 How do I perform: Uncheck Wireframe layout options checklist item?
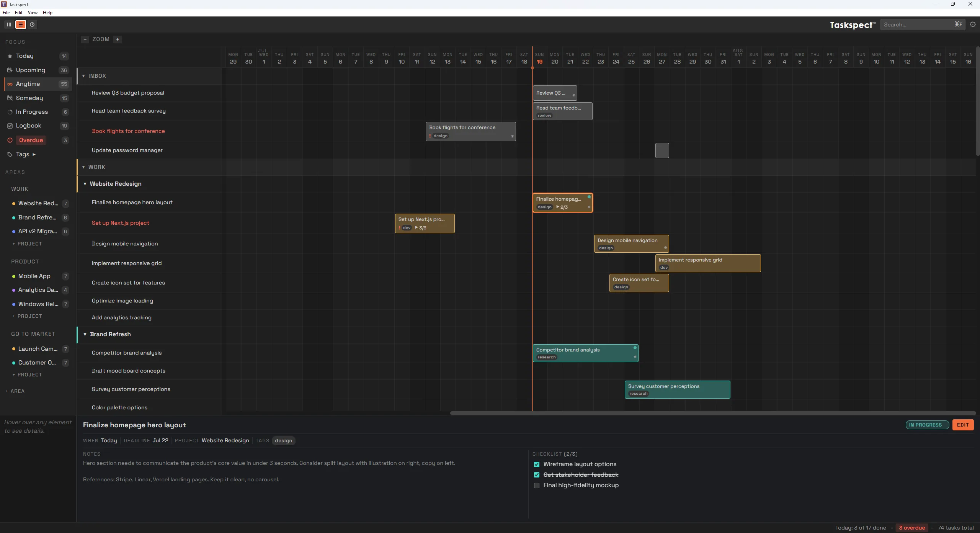coord(537,464)
